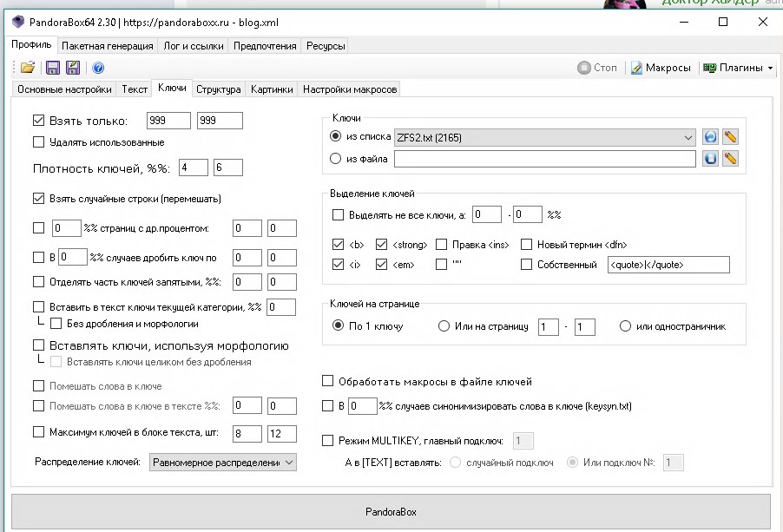
Task: Open the Текст sub-tab
Action: (135, 89)
